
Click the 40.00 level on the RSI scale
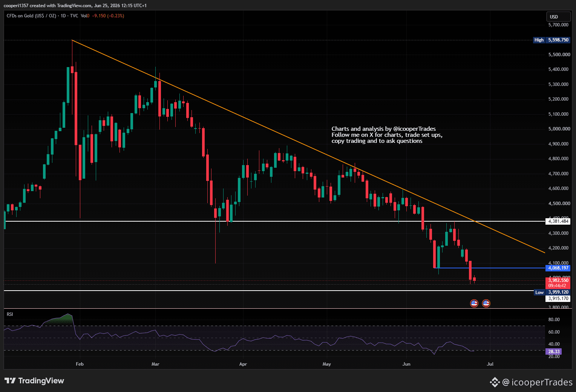554,344
